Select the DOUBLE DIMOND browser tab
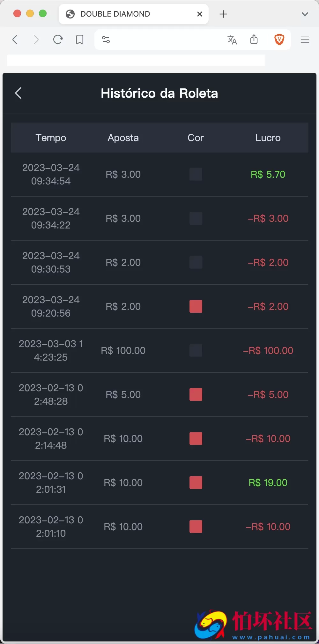Screen dimensions: 319x644 click(x=128, y=14)
